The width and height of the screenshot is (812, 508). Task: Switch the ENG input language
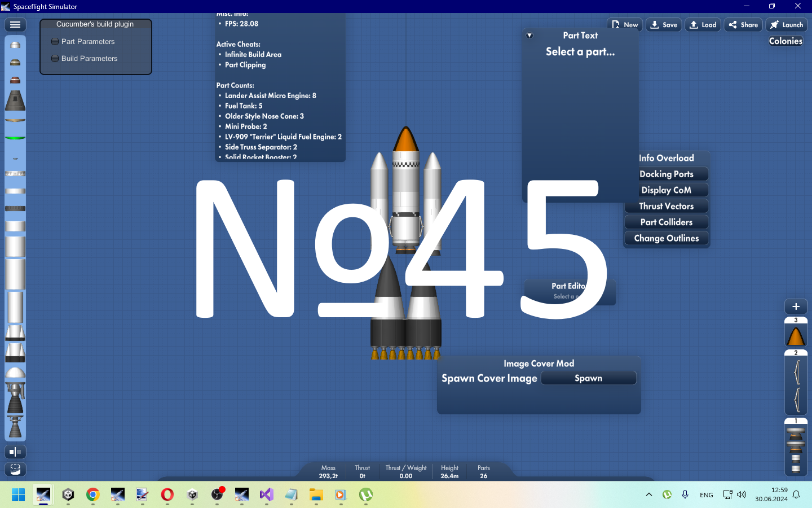pyautogui.click(x=707, y=495)
